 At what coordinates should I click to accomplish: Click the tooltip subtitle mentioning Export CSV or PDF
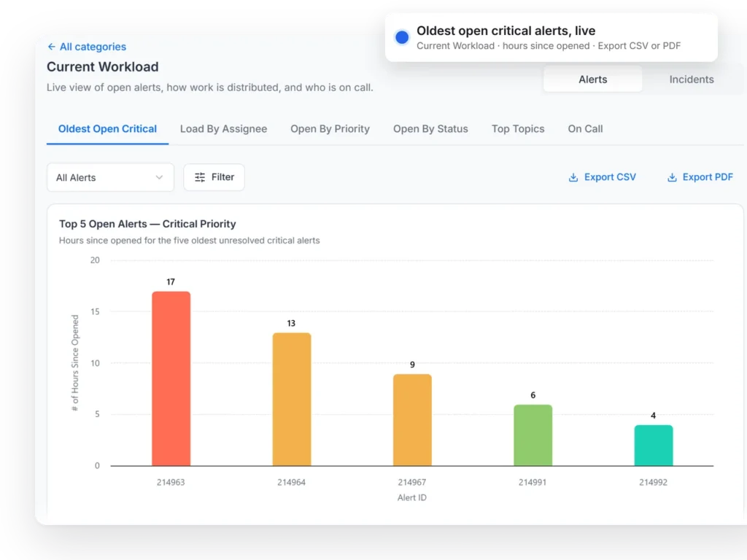pyautogui.click(x=549, y=46)
